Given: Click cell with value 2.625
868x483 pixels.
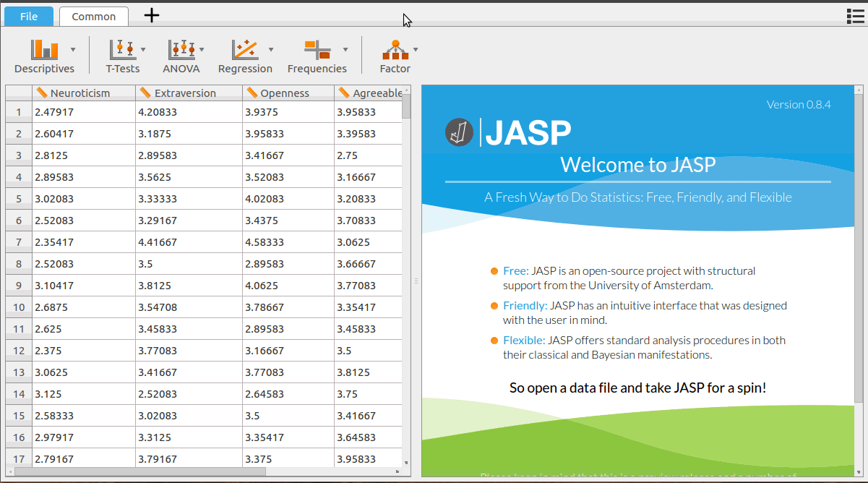Looking at the screenshot, I should (84, 329).
